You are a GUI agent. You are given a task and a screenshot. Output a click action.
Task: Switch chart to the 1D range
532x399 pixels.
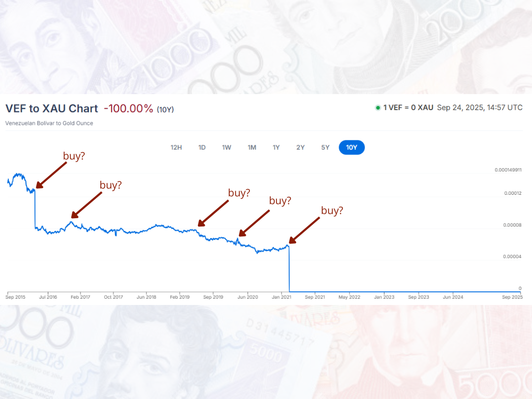(202, 148)
